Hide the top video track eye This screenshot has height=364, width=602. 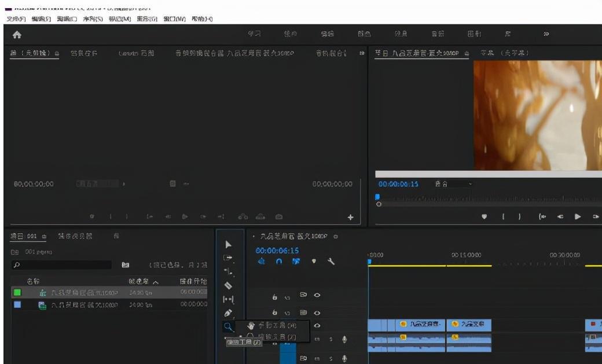click(317, 295)
